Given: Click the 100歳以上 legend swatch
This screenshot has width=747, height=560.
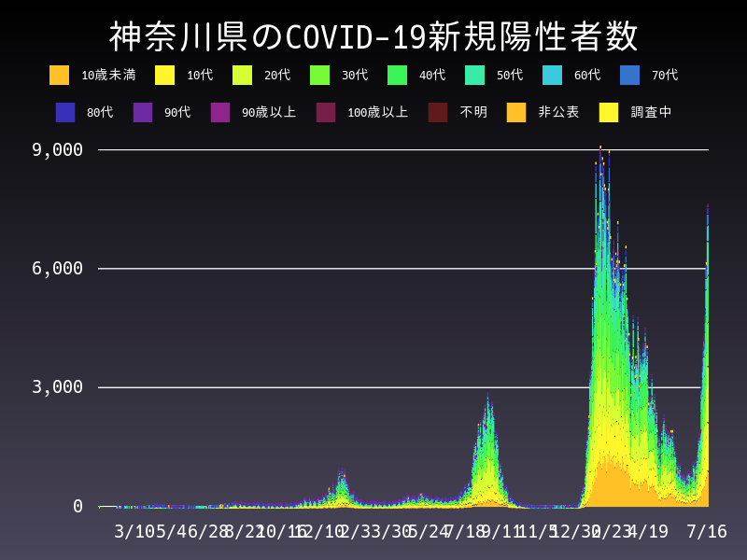Looking at the screenshot, I should tap(326, 112).
